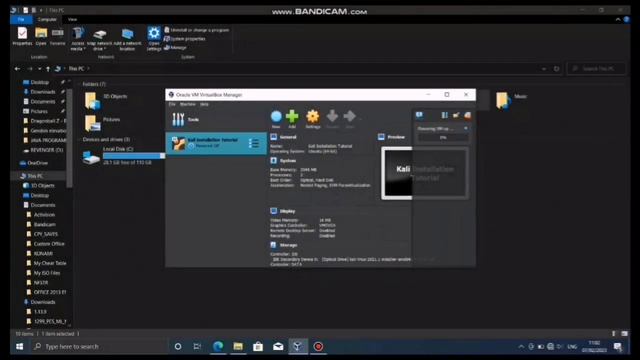Image resolution: width=640 pixels, height=360 pixels.
Task: Open VirtualBox File menu
Action: click(x=172, y=104)
